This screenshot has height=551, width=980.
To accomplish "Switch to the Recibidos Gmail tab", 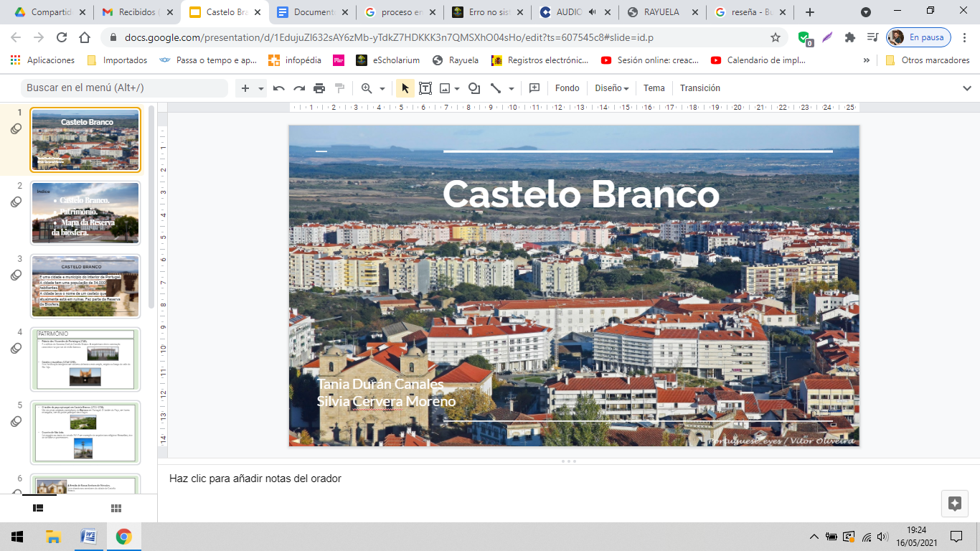I will [137, 12].
